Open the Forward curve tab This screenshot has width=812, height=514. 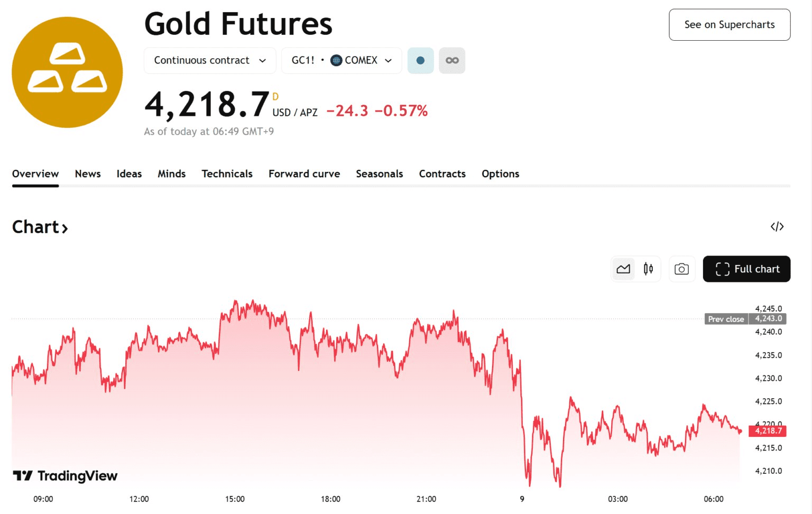pyautogui.click(x=304, y=174)
